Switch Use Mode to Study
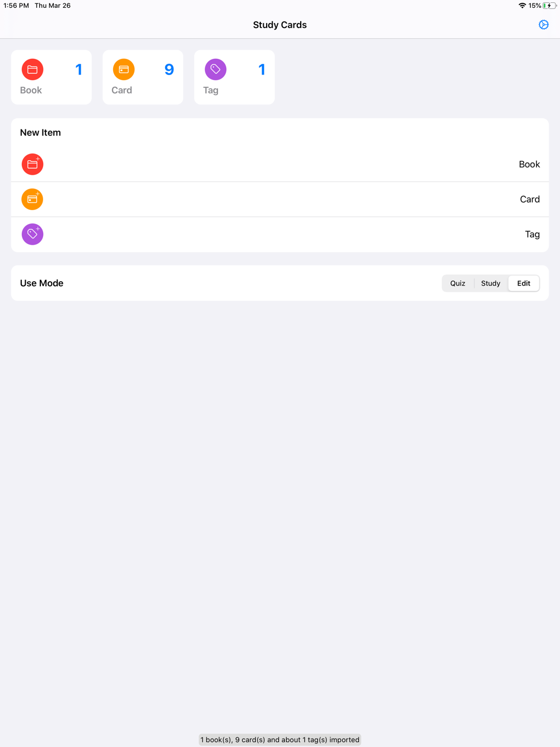The height and width of the screenshot is (747, 560). pyautogui.click(x=491, y=283)
